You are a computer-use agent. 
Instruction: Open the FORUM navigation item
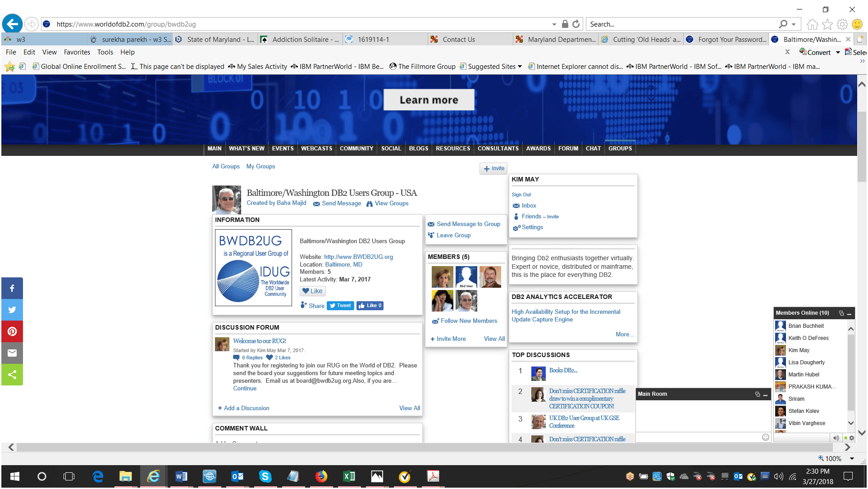[568, 149]
